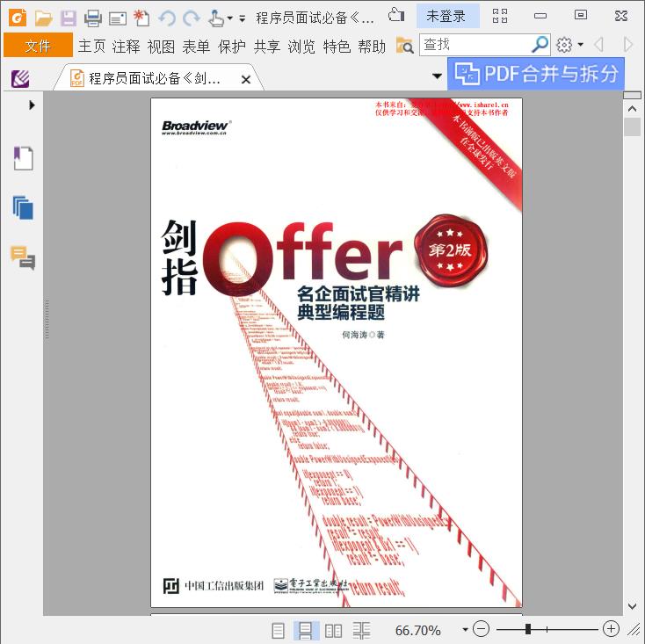
Task: Open the tab list dropdown arrow
Action: click(x=437, y=76)
